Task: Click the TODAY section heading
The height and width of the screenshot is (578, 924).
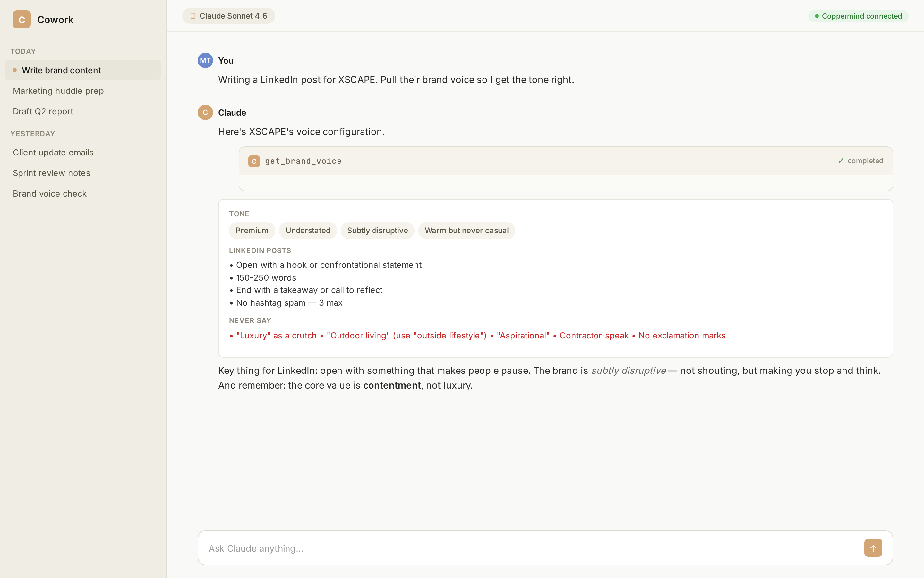Action: [23, 51]
